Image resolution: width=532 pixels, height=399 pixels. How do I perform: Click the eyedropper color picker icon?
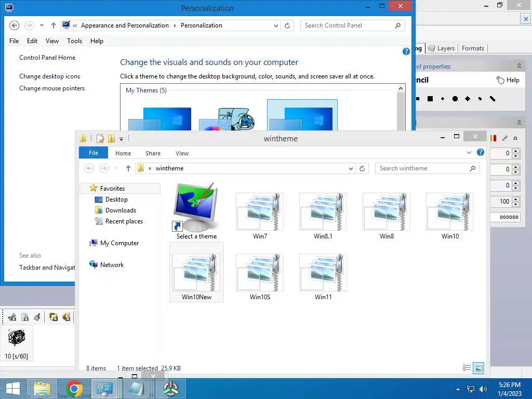click(x=505, y=138)
